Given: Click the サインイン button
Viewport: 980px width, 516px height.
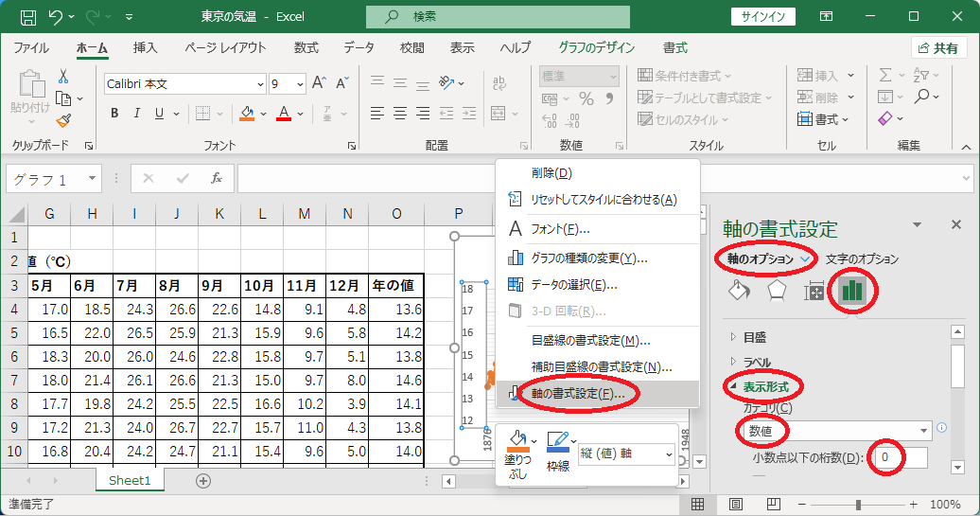Looking at the screenshot, I should (x=763, y=17).
